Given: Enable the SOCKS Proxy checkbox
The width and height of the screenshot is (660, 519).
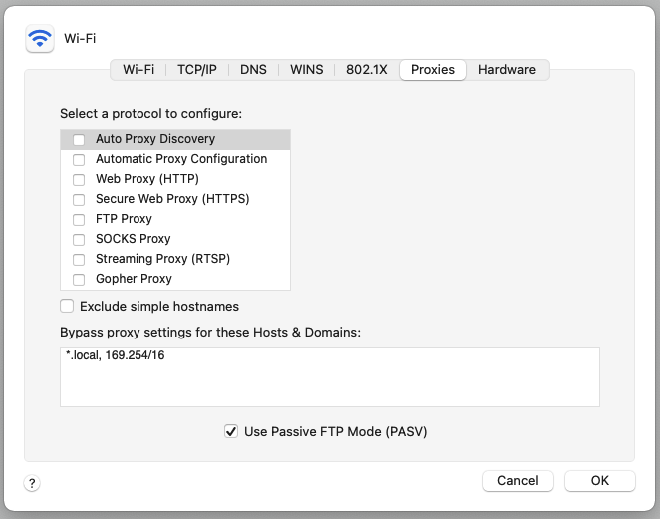Looking at the screenshot, I should tap(79, 240).
